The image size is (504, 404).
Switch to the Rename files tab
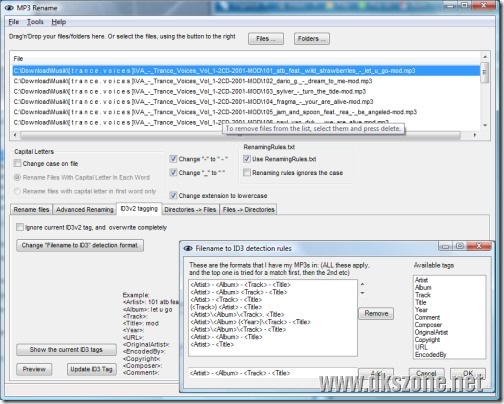31,209
